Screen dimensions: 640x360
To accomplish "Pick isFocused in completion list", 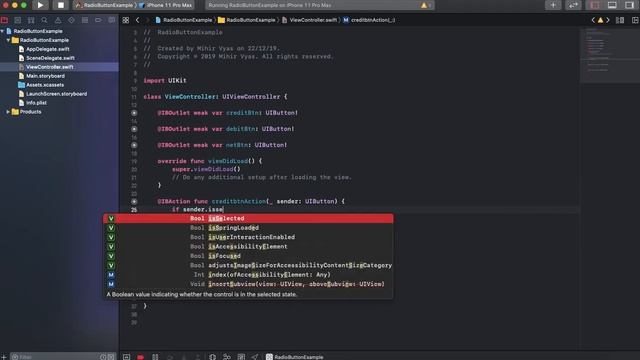I will click(x=248, y=256).
